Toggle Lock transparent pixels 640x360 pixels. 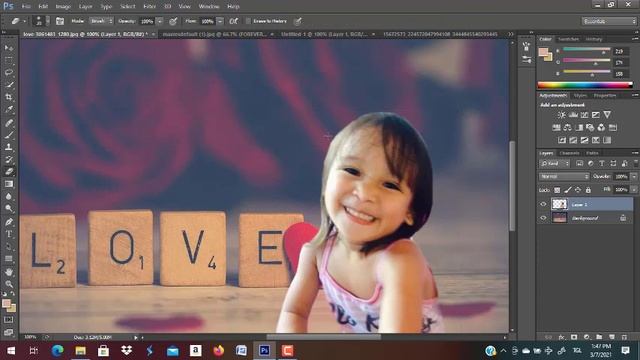[x=557, y=190]
